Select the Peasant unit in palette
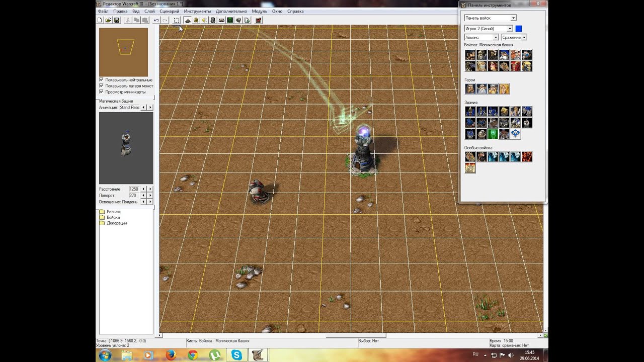This screenshot has height=362, width=644. [470, 55]
